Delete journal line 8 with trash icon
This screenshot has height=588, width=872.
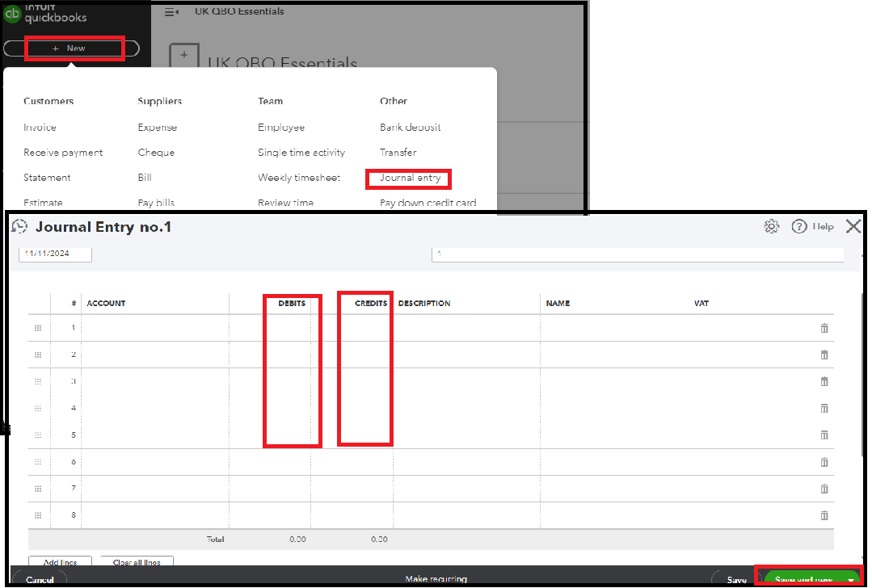pos(824,515)
